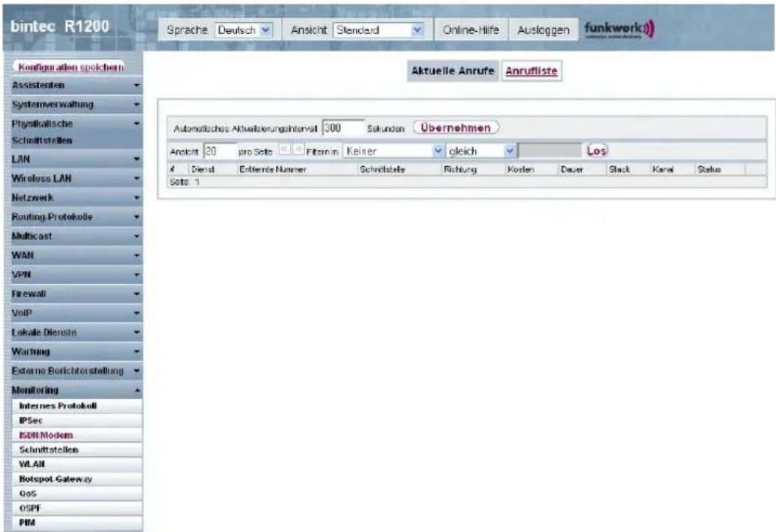Open IPSec monitoring page

click(x=77, y=421)
